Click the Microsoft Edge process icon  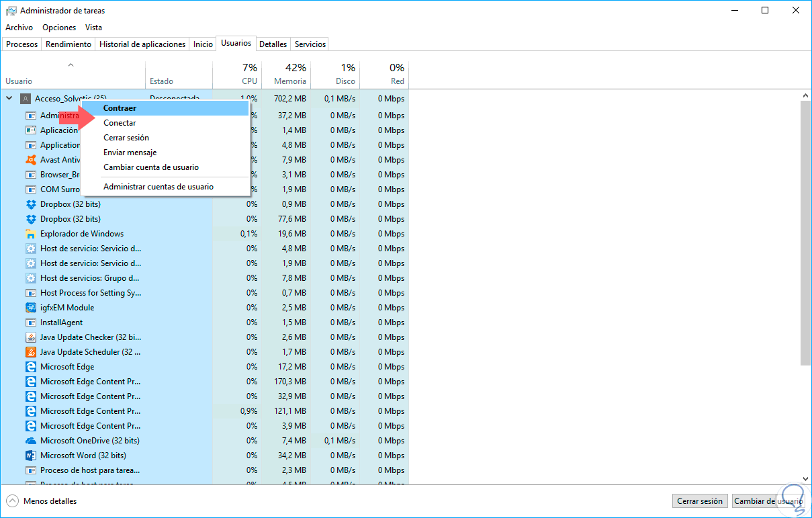pos(30,367)
